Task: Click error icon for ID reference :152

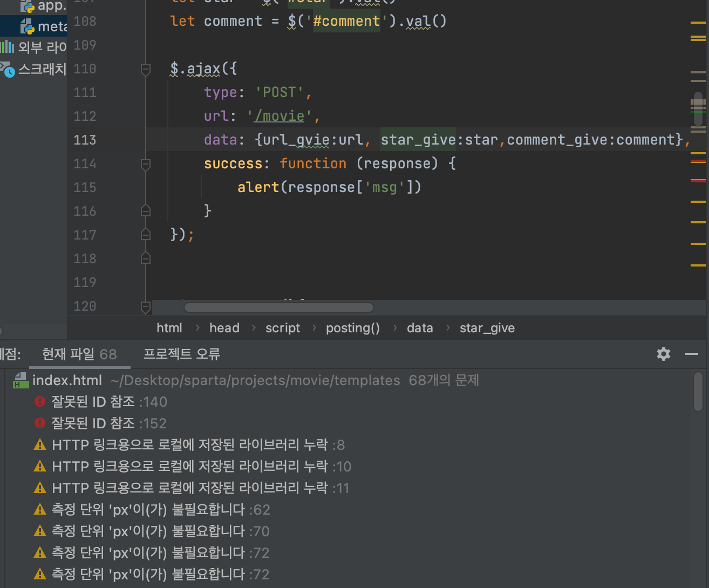Action: (x=40, y=423)
